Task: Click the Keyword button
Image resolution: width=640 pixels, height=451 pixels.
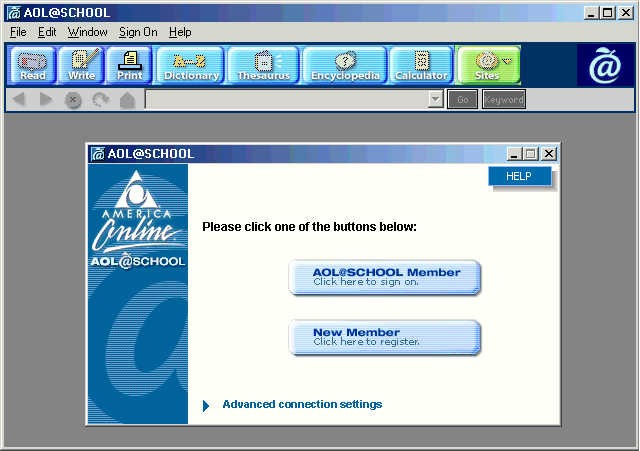Action: (x=504, y=100)
